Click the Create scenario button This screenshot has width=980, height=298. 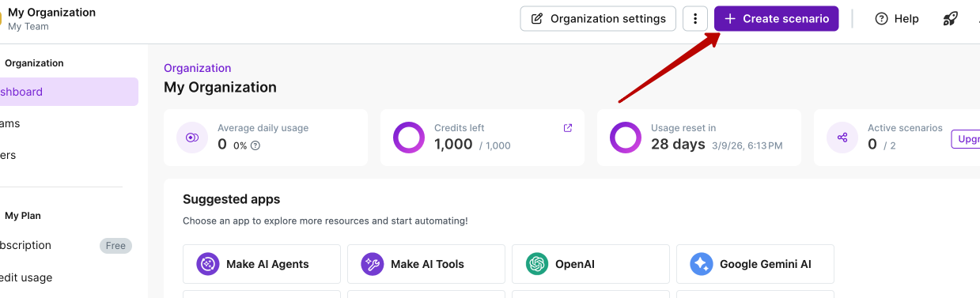pos(777,18)
